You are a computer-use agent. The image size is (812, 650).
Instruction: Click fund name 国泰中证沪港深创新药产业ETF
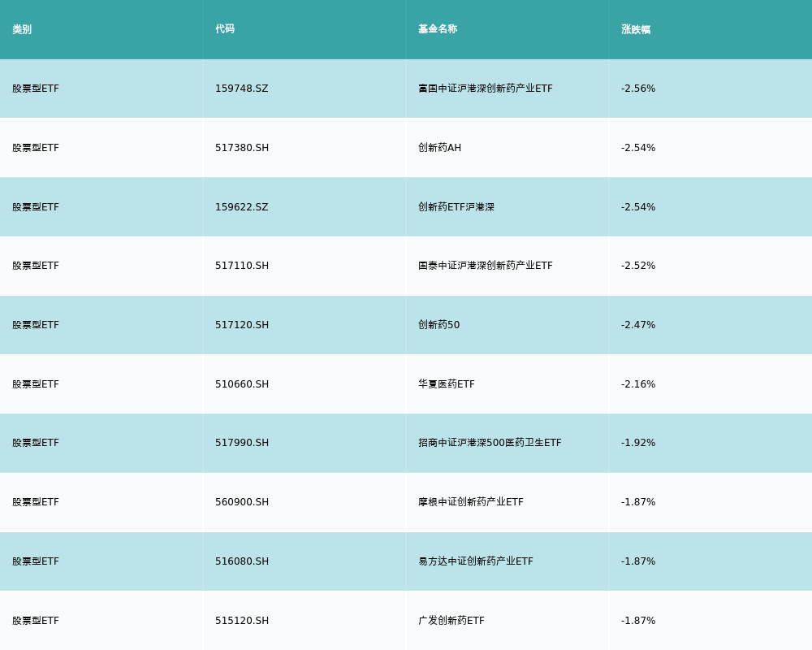click(486, 266)
